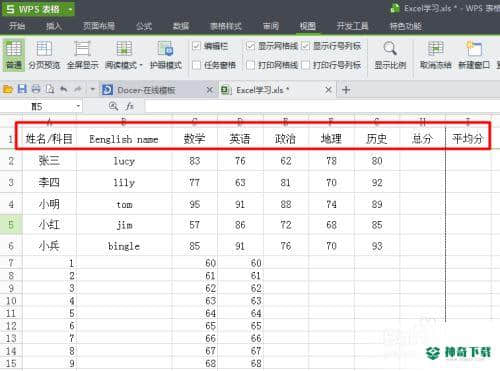Switch to 审阅 ribbon tab

pyautogui.click(x=271, y=26)
